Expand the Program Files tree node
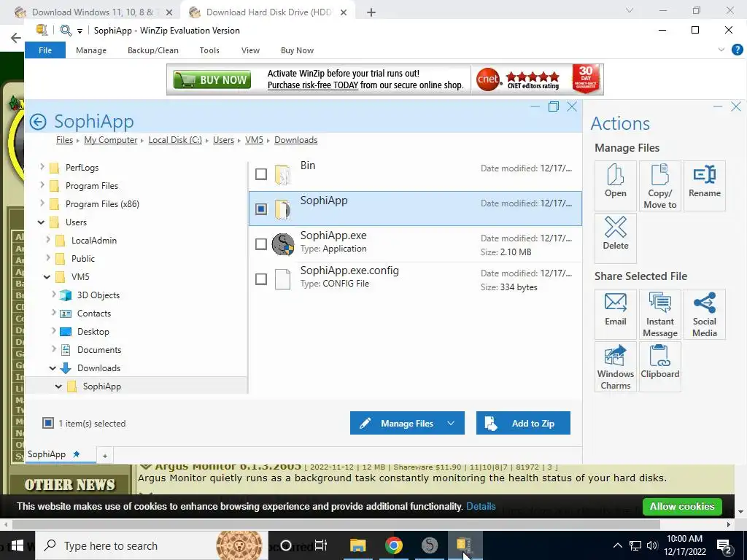Image resolution: width=747 pixels, height=560 pixels. [x=42, y=184]
